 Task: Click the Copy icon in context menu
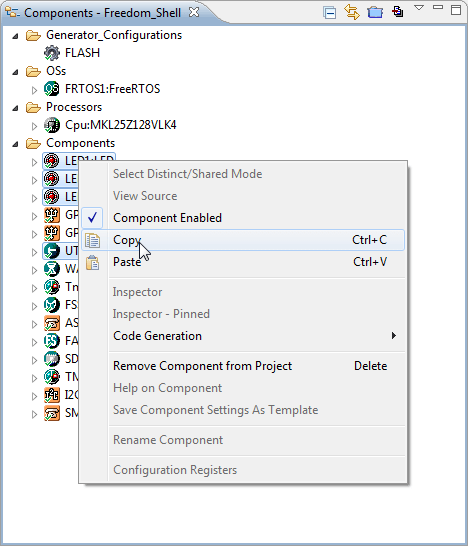93,240
